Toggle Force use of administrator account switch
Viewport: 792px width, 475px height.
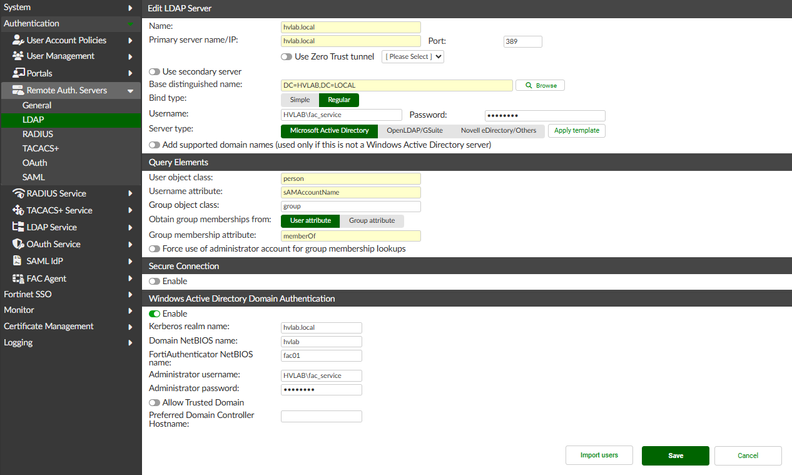[x=154, y=249]
